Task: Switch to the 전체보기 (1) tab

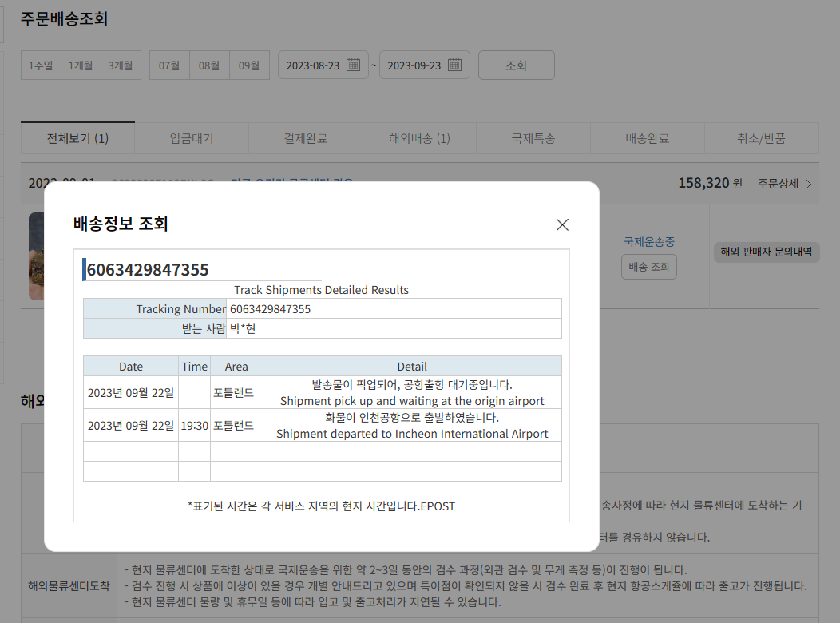Action: [x=77, y=138]
